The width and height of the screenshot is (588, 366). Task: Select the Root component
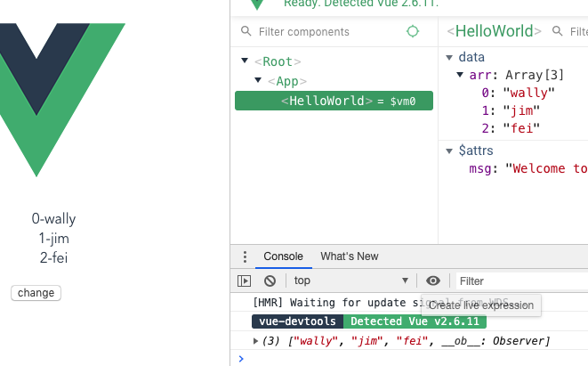point(278,61)
